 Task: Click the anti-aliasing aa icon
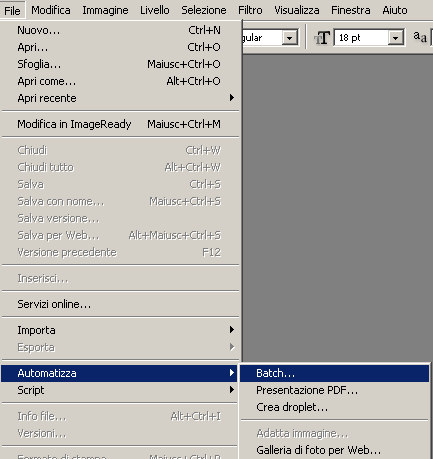click(x=420, y=37)
